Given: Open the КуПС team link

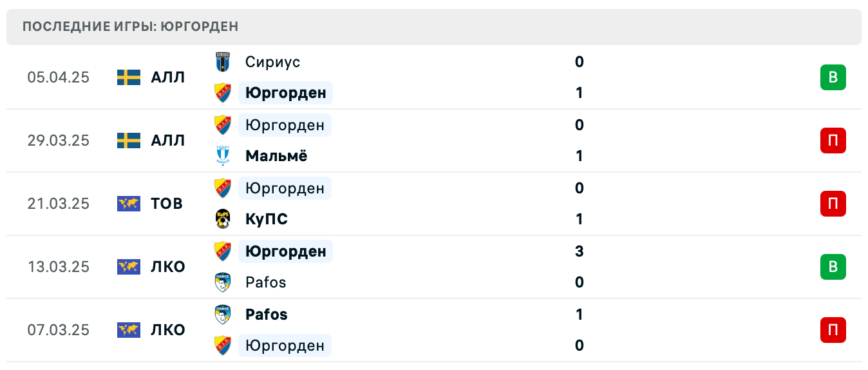Looking at the screenshot, I should (267, 219).
